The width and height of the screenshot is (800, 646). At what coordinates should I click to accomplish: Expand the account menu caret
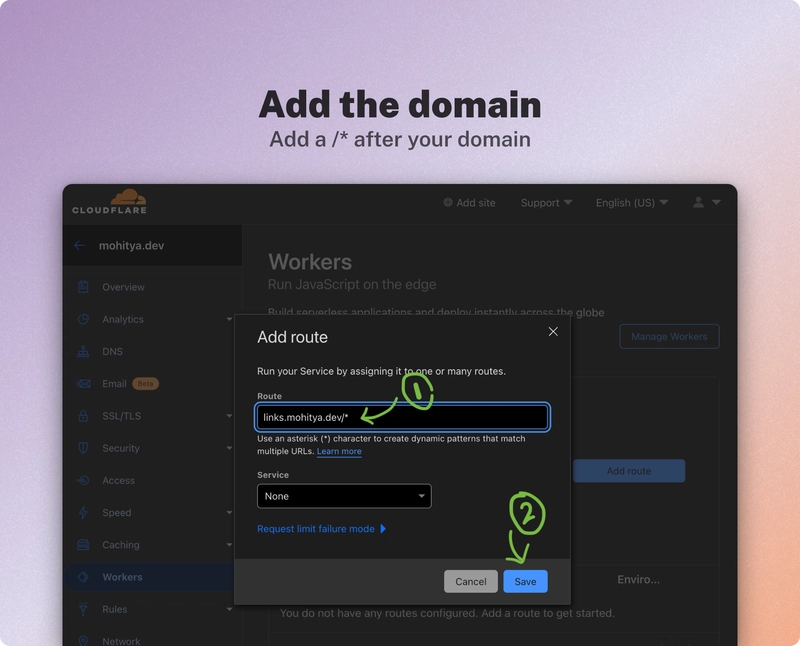point(716,203)
